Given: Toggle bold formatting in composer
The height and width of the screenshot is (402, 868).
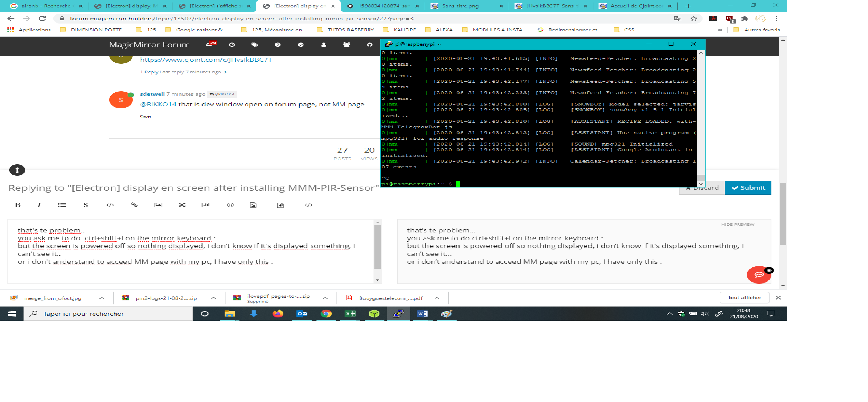Looking at the screenshot, I should click(18, 205).
